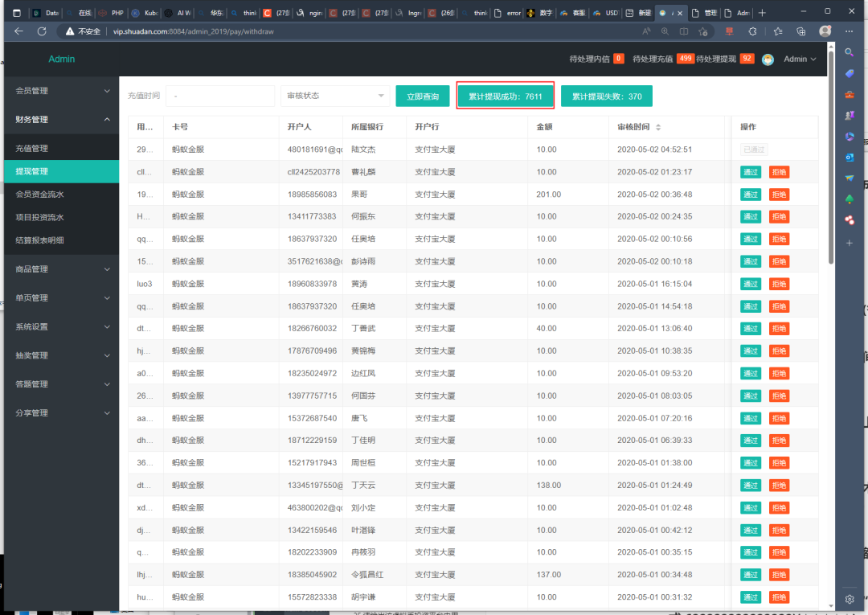Open the Admin account dropdown
The image size is (868, 615).
point(800,59)
